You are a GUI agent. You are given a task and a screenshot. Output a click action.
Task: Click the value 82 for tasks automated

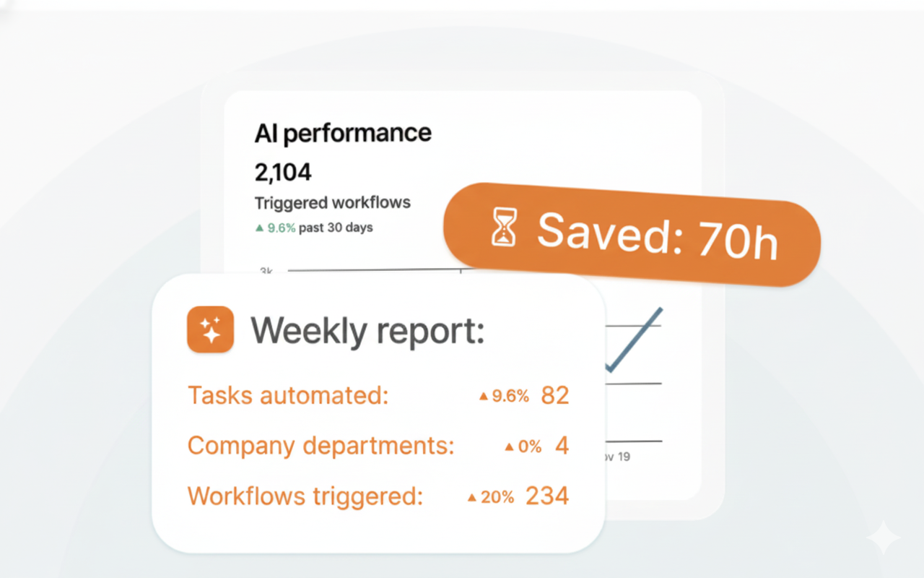(554, 396)
